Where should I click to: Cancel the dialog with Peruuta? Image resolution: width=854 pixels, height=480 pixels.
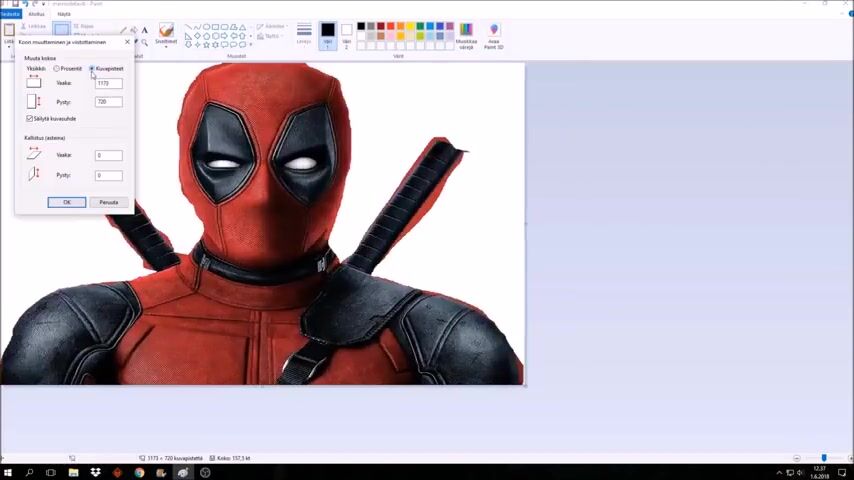tap(108, 202)
